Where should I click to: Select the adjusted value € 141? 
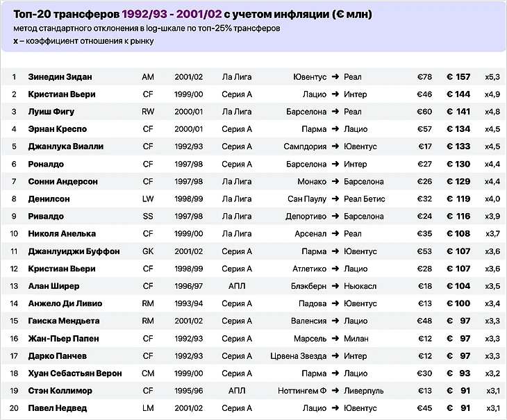tap(458, 112)
